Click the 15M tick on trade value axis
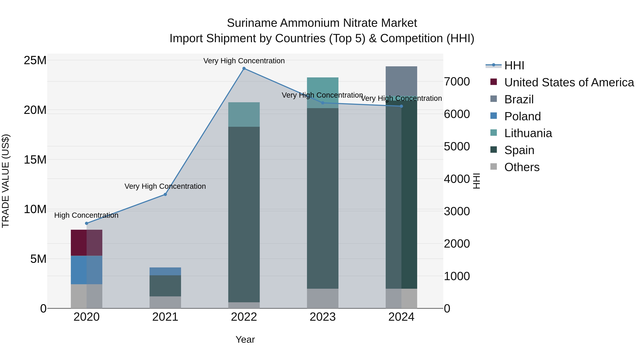 [35, 159]
